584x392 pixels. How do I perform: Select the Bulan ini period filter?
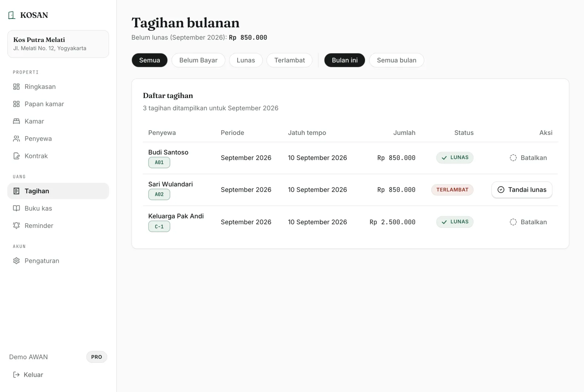[345, 60]
